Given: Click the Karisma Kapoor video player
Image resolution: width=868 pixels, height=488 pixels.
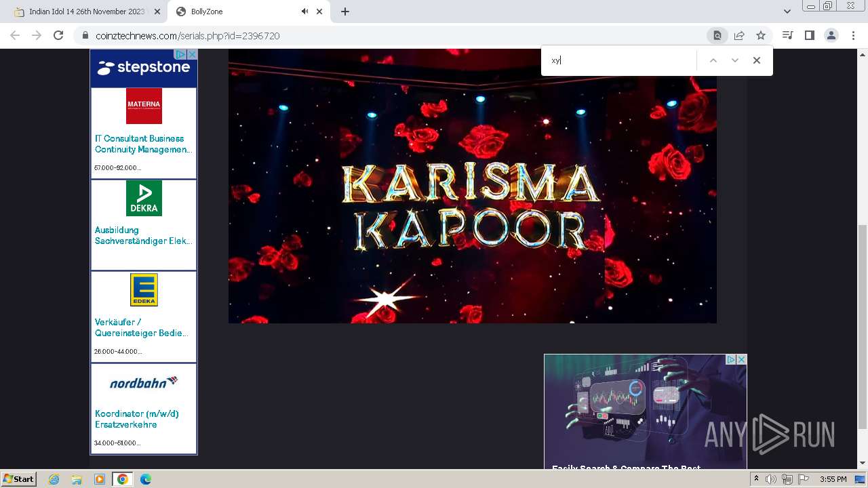Looking at the screenshot, I should click(x=472, y=186).
